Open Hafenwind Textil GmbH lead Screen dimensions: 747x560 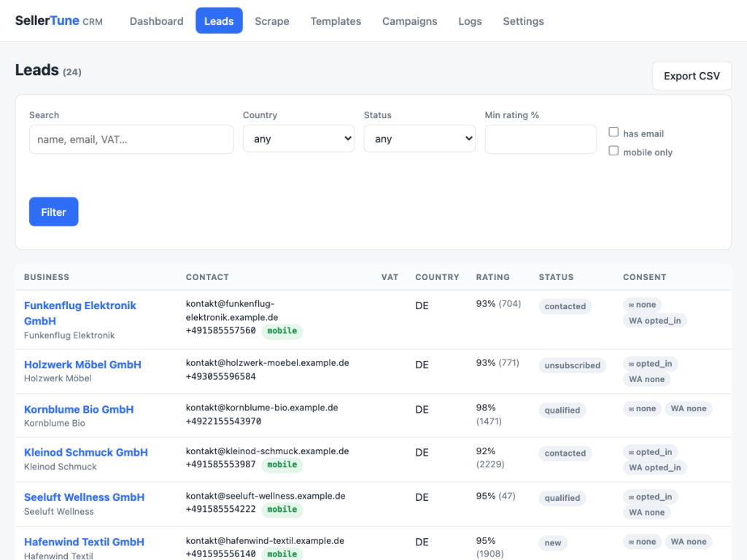tap(85, 542)
